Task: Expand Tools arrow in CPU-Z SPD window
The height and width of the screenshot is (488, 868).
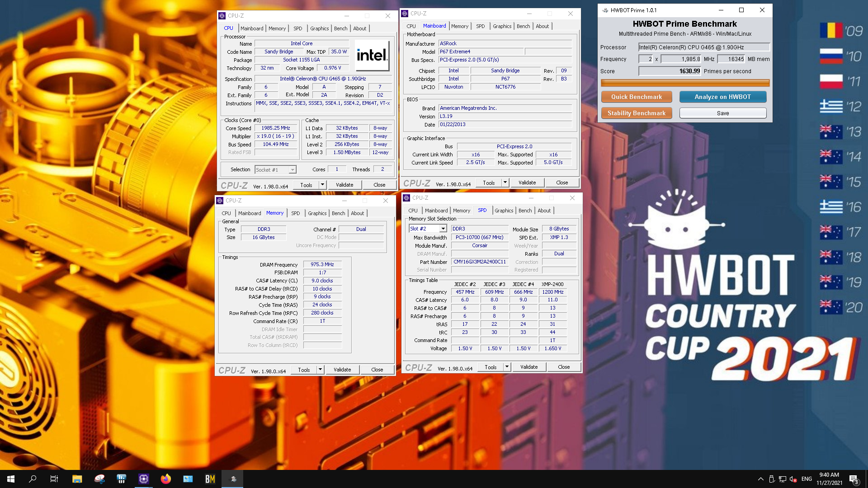Action: click(x=507, y=367)
